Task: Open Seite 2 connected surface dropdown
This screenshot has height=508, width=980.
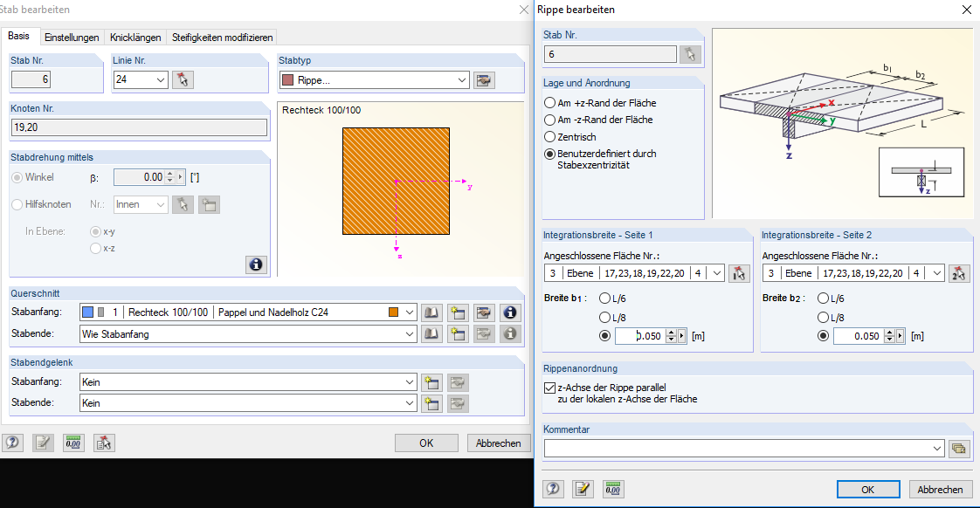Action: click(x=936, y=273)
